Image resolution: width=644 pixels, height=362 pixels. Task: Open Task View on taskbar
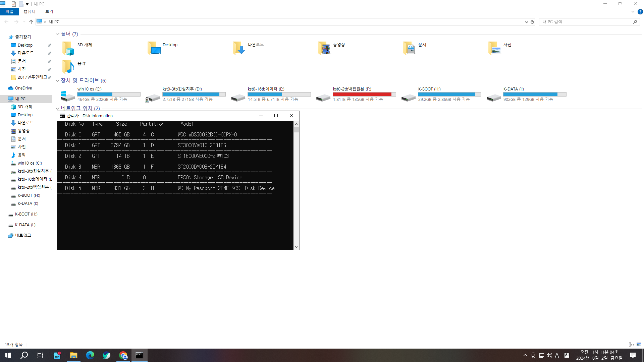click(x=40, y=355)
